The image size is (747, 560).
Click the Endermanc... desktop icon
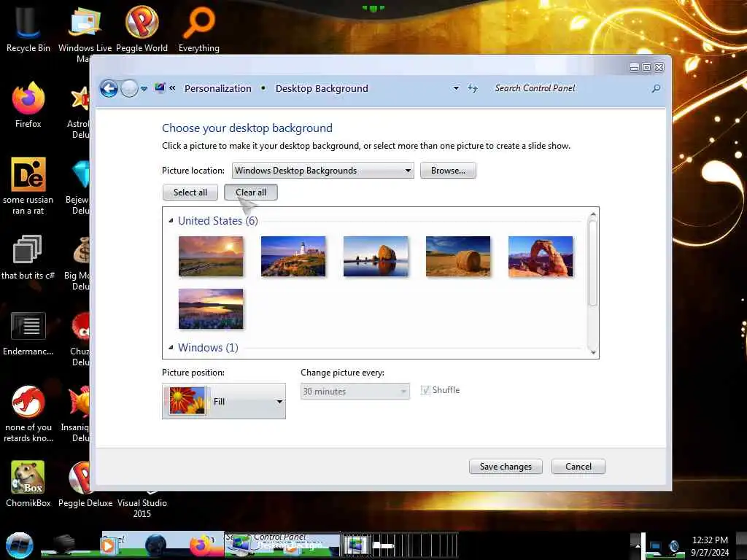click(28, 333)
